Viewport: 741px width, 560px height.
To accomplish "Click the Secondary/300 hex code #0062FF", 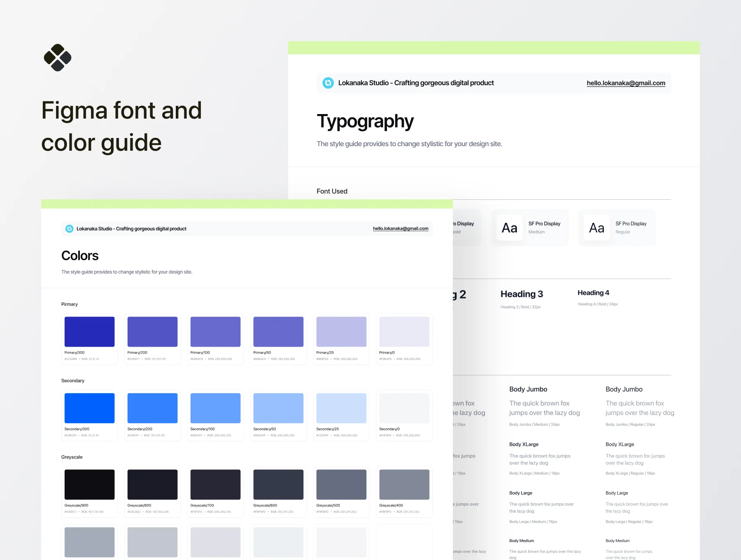I will (70, 436).
